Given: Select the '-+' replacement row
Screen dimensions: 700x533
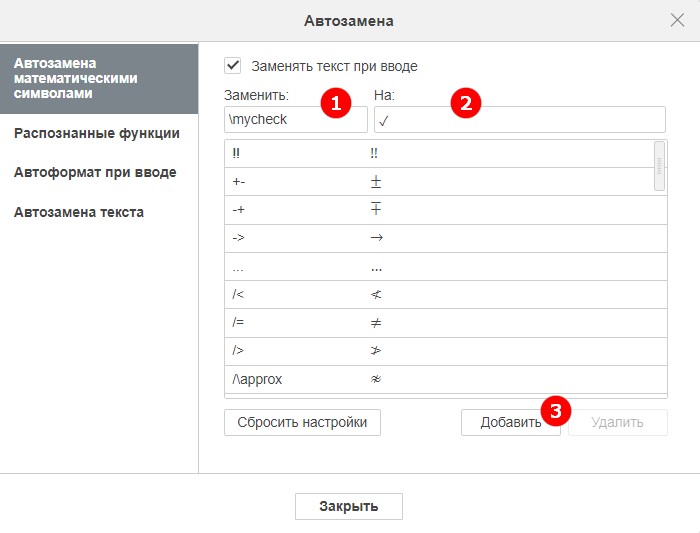Looking at the screenshot, I should pos(446,210).
